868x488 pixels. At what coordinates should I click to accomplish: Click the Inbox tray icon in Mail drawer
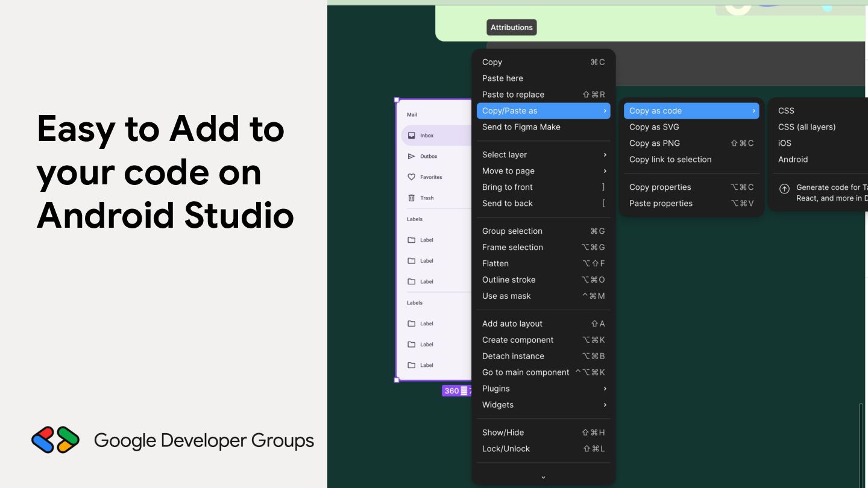(412, 136)
